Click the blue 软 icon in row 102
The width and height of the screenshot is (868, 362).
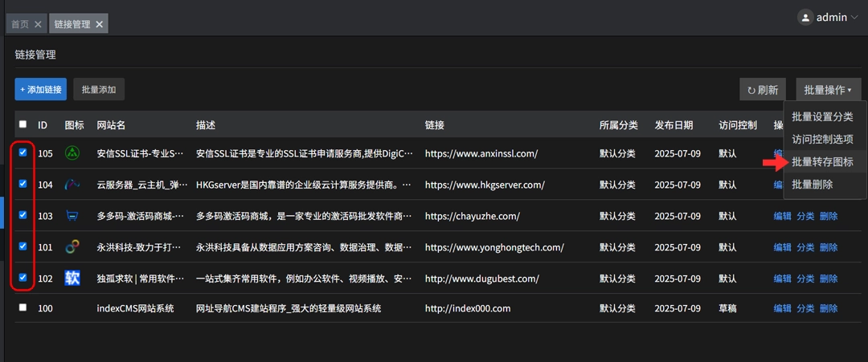point(72,279)
